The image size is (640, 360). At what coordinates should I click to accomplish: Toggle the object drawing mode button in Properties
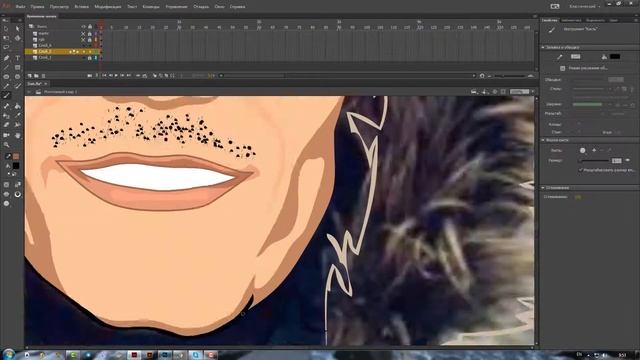click(x=562, y=68)
